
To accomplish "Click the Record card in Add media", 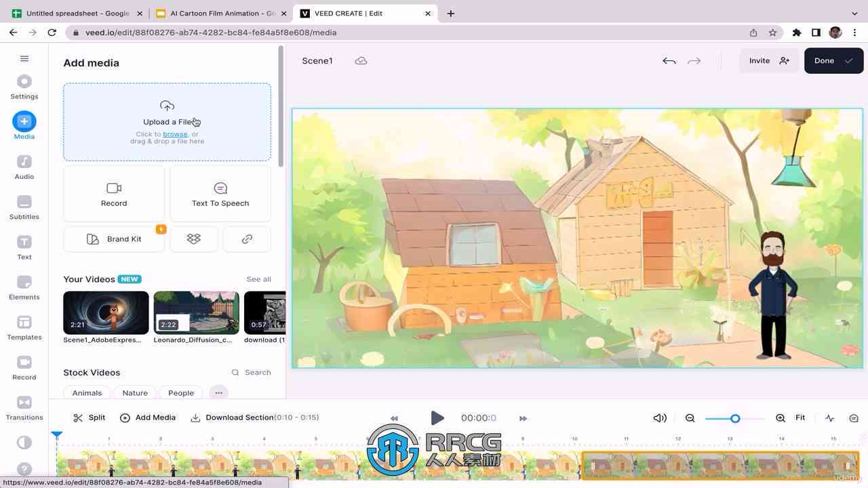I will pos(114,194).
